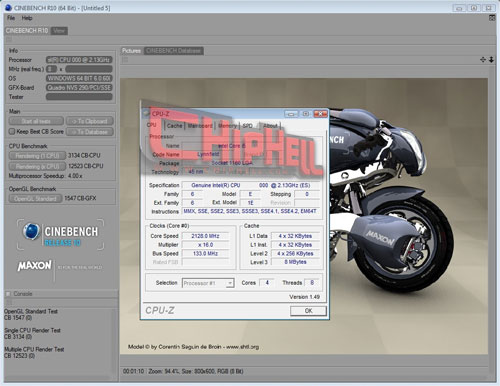
Task: Select the CPU tab in CPU-Z
Action: (152, 125)
